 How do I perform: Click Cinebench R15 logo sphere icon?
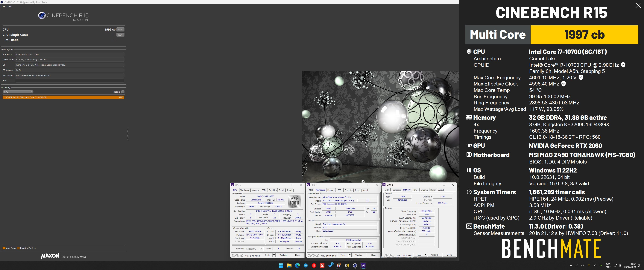(42, 16)
